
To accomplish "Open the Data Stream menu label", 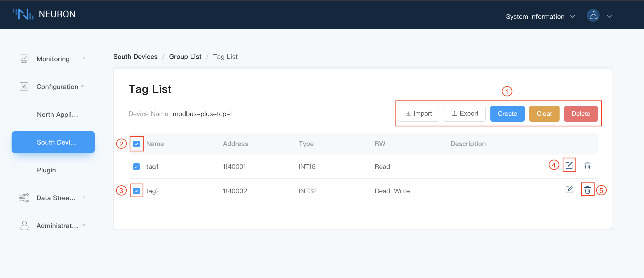I will point(56,198).
